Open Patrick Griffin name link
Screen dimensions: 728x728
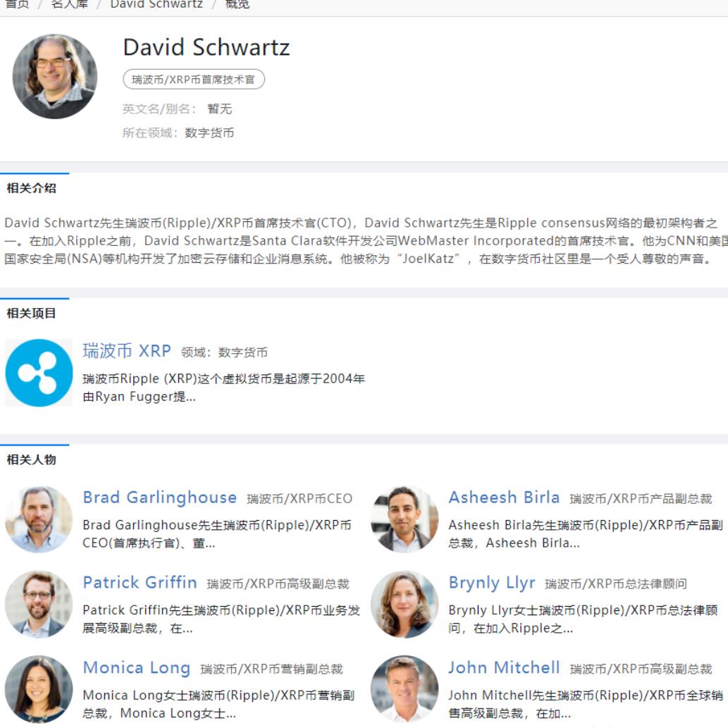click(140, 582)
